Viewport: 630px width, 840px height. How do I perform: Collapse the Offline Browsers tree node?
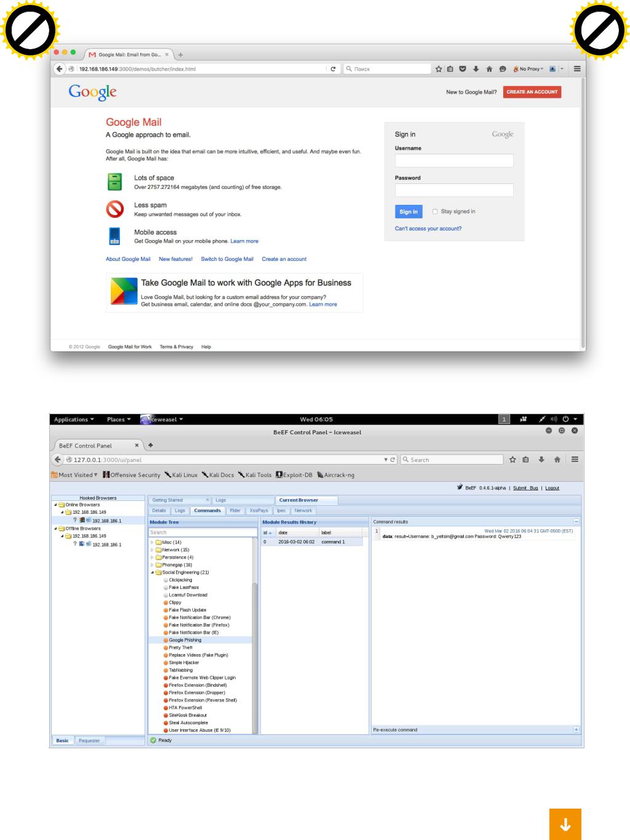(55, 529)
